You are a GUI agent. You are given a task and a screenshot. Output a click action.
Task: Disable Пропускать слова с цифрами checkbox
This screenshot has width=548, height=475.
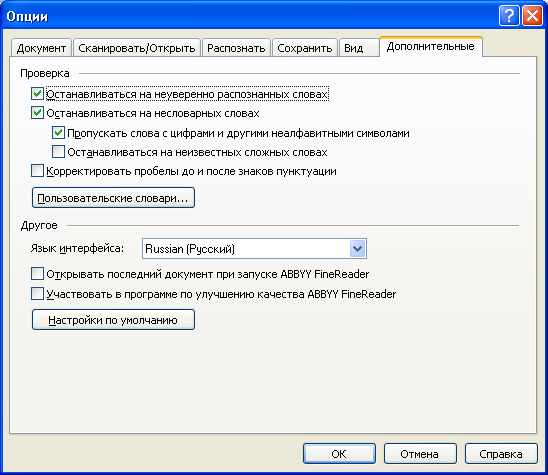point(58,132)
